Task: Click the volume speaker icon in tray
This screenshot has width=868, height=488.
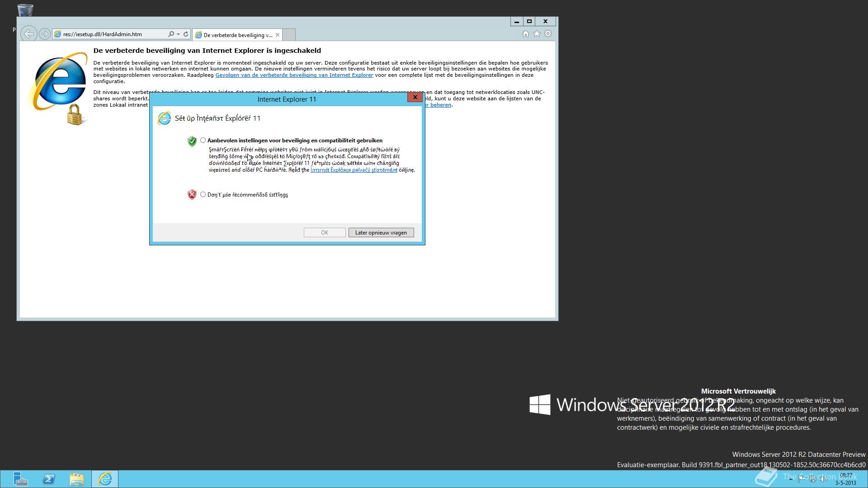Action: point(824,479)
